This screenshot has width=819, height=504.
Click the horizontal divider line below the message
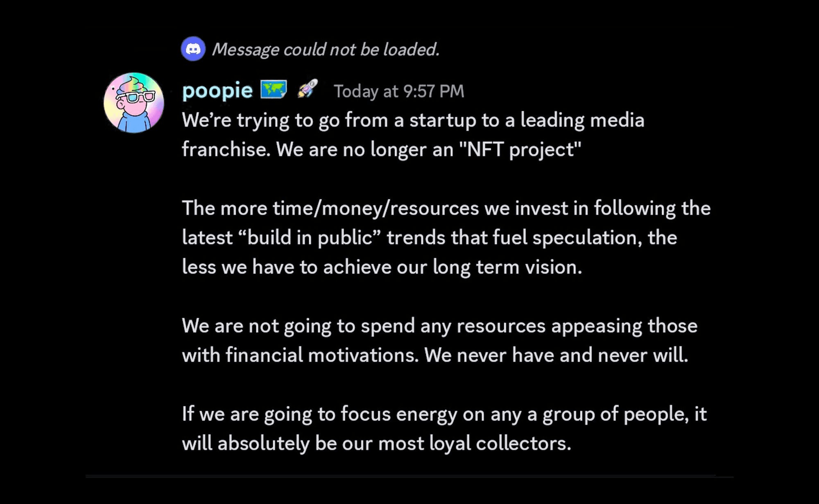pyautogui.click(x=409, y=476)
